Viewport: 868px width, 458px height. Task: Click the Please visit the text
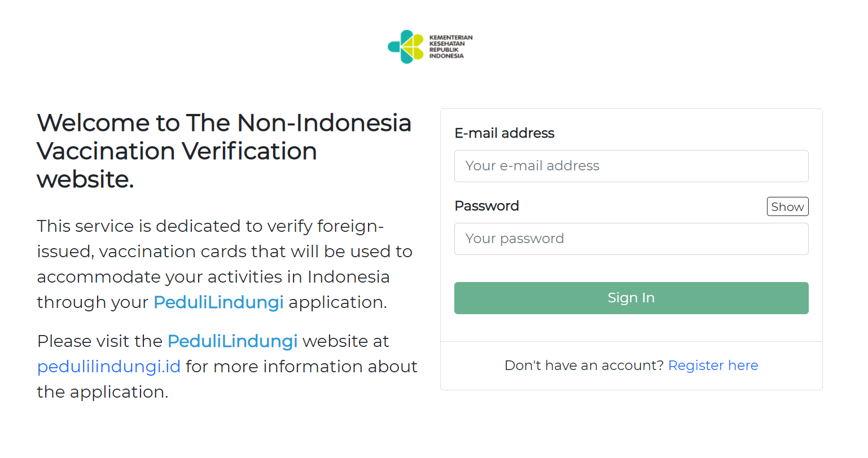100,341
